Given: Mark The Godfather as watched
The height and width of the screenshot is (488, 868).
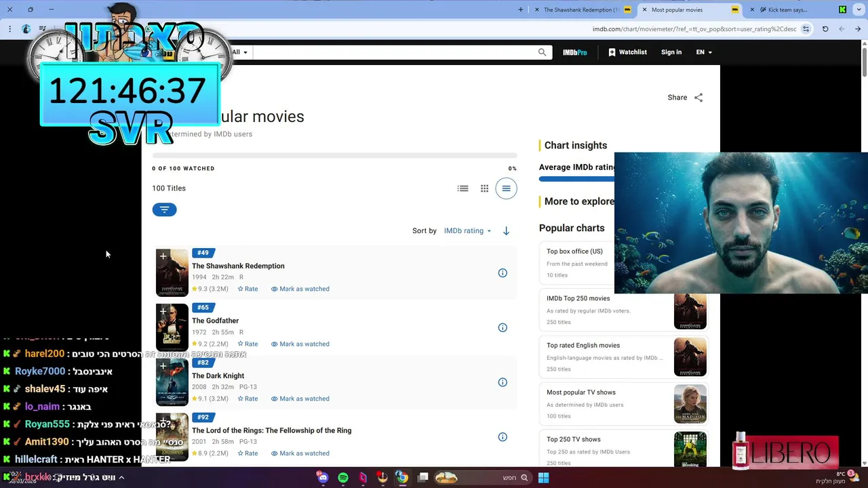Looking at the screenshot, I should click(x=300, y=344).
